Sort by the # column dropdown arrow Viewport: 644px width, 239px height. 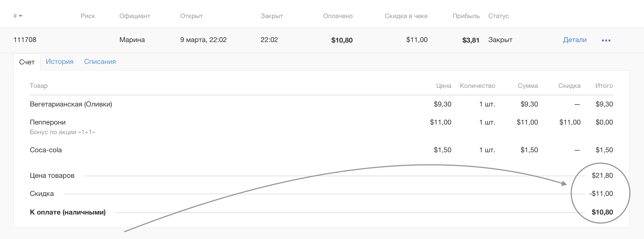pyautogui.click(x=21, y=16)
